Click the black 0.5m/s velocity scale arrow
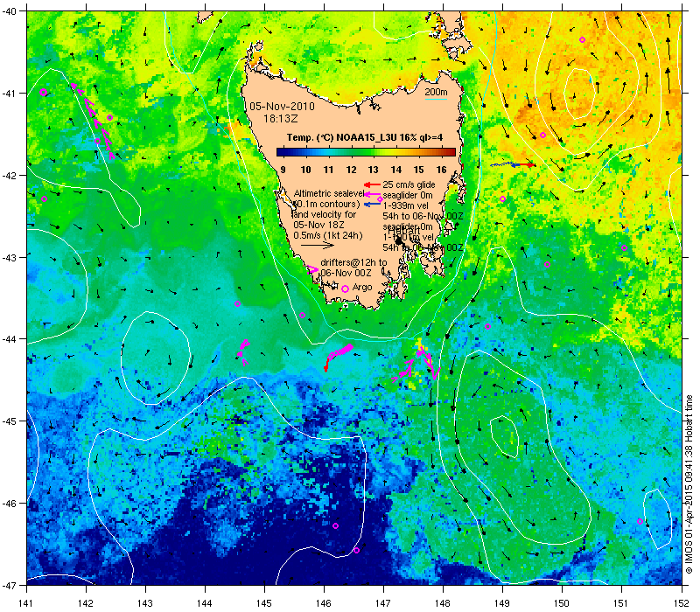The width and height of the screenshot is (700, 612). pos(318,245)
